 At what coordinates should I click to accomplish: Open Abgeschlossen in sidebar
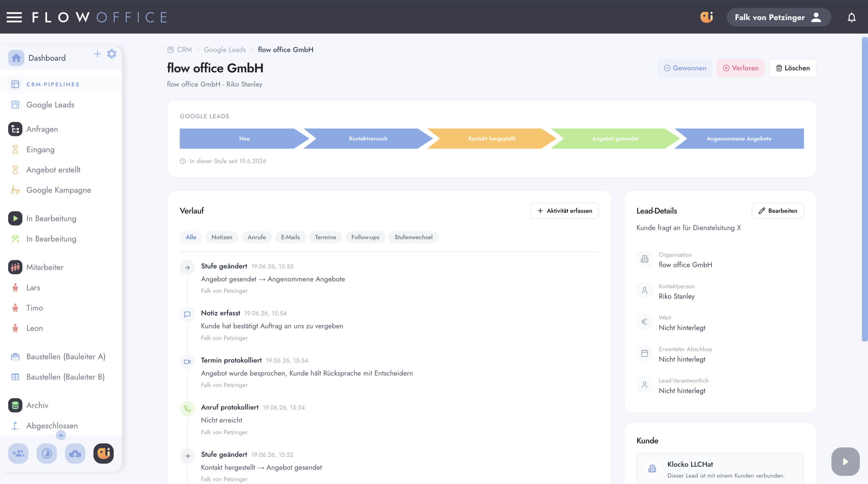(52, 426)
